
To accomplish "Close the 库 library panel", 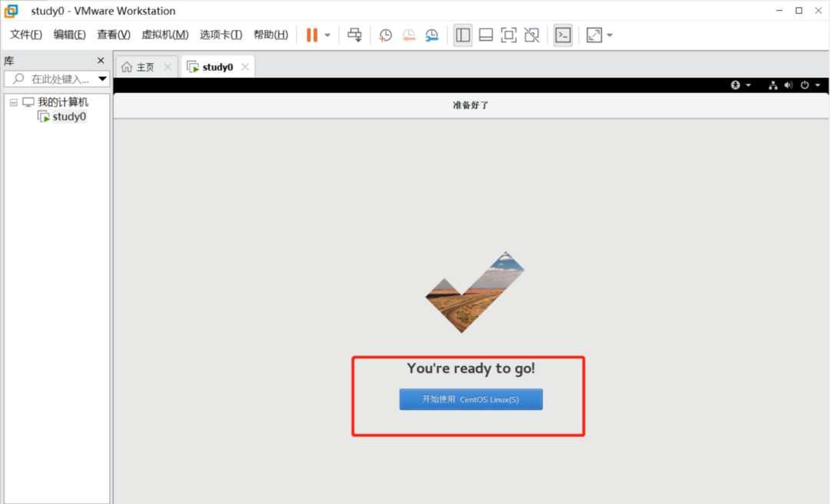I will pyautogui.click(x=101, y=61).
